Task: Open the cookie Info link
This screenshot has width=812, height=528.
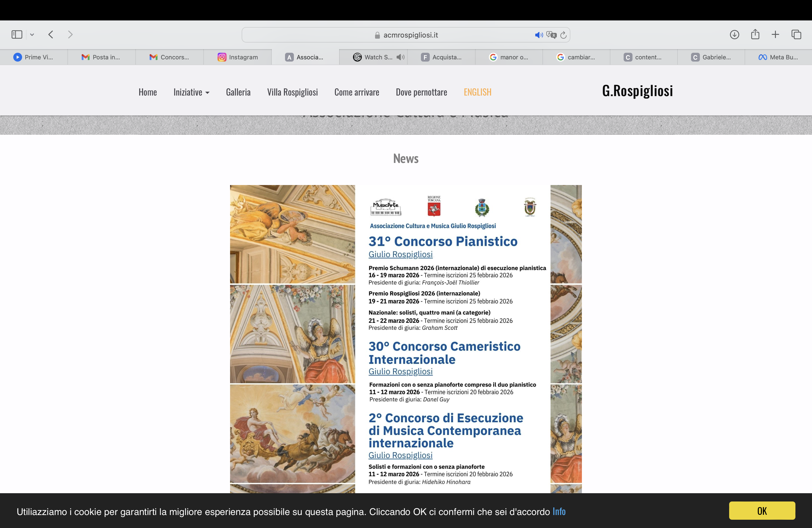Action: (x=559, y=511)
